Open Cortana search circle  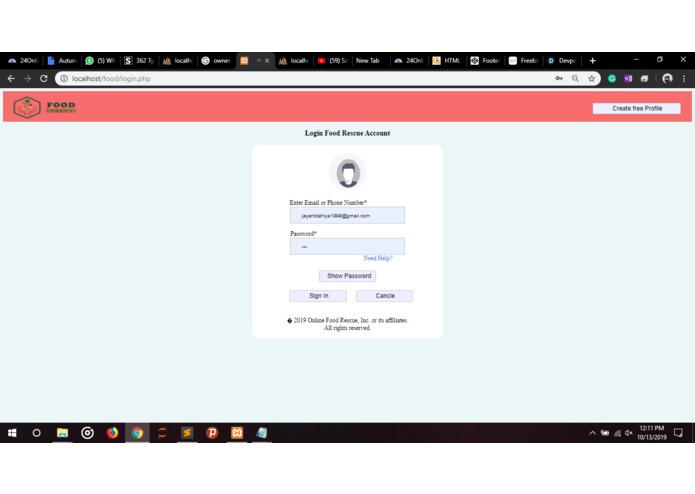tap(36, 433)
